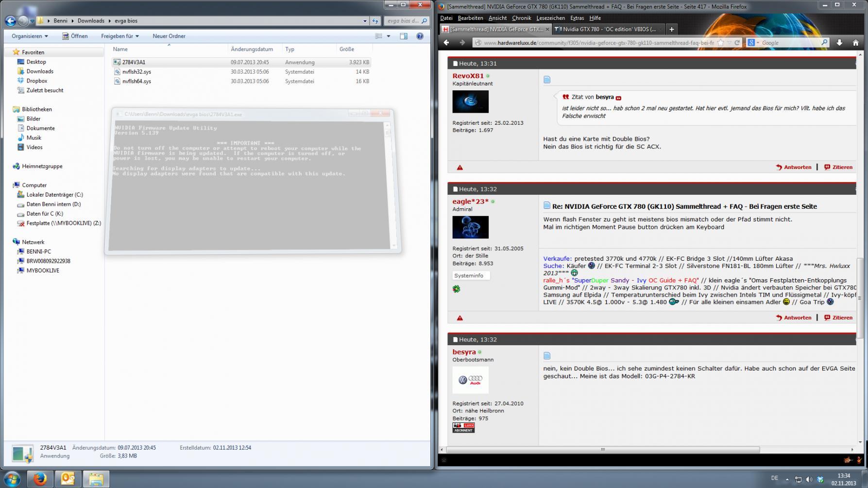Screen dimensions: 868x488
Task: Click Zitieren on RevoX81 post
Action: click(x=838, y=167)
